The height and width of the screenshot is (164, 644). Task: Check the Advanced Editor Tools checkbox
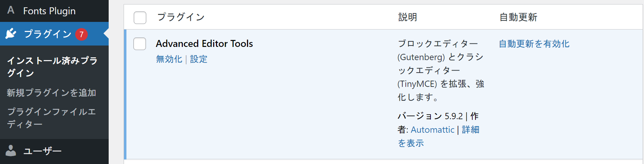coord(140,44)
